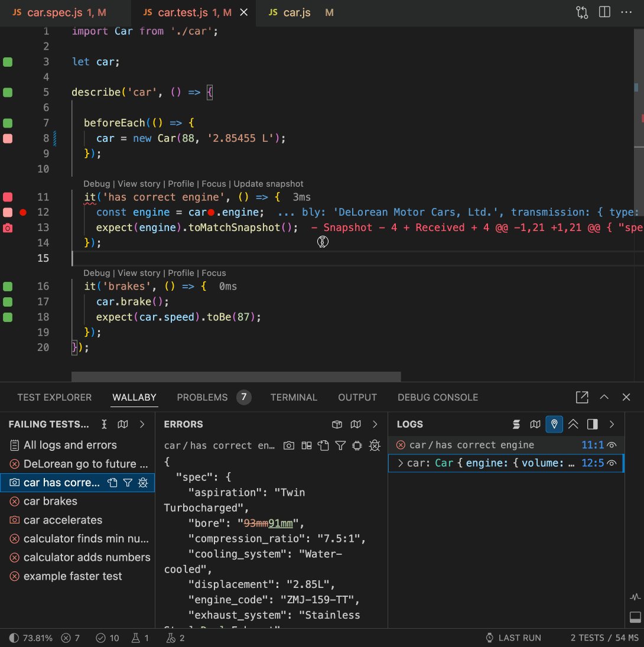Click Focus above the 'brakes' test
Screen dimensions: 644x647
(214, 273)
